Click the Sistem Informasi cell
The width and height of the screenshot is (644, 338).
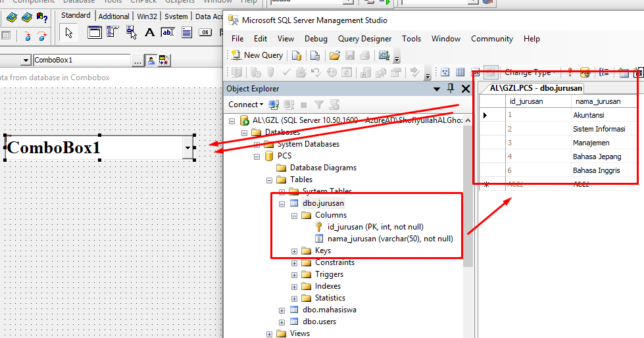point(604,129)
